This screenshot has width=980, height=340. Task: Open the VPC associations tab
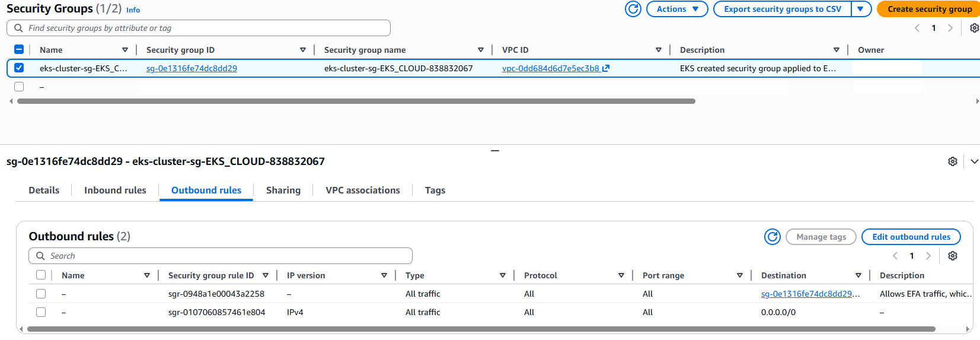(x=362, y=190)
